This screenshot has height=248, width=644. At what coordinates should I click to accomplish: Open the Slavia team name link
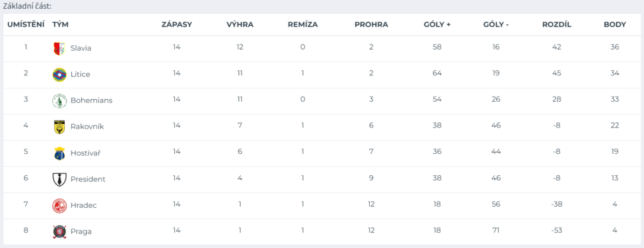pyautogui.click(x=81, y=48)
